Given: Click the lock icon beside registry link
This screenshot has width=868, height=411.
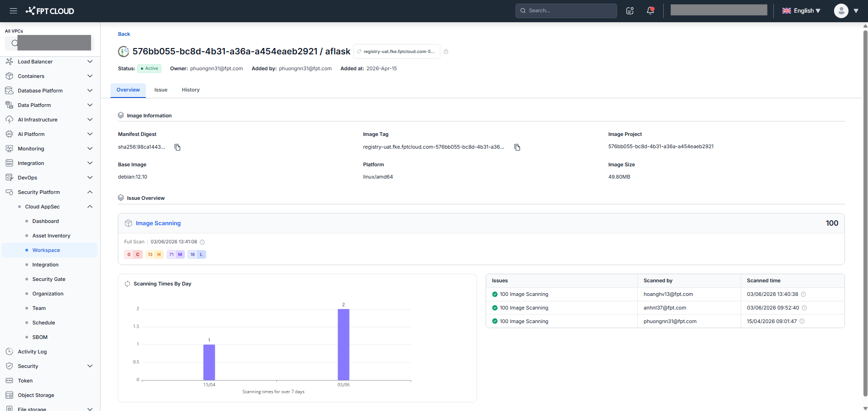Looking at the screenshot, I should click(x=446, y=52).
